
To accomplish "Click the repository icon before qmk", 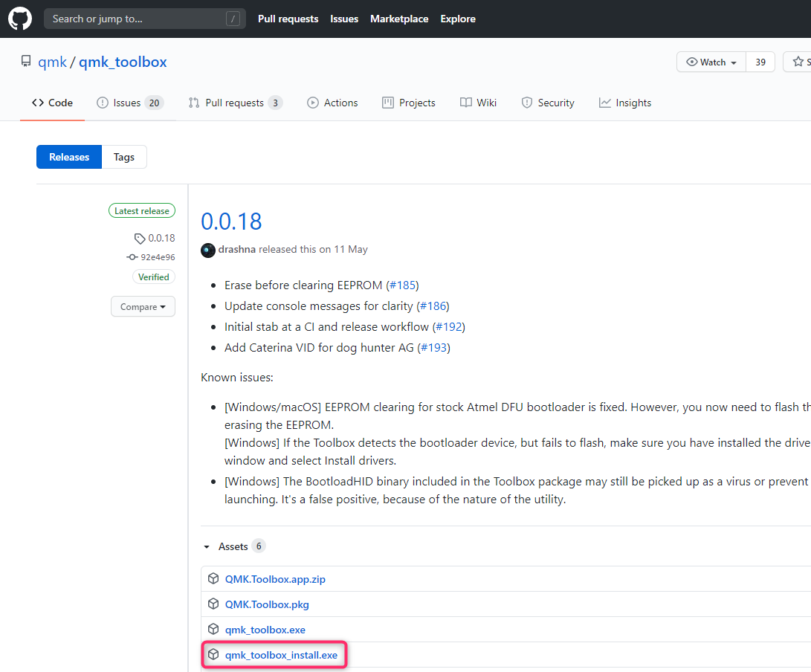I will [x=26, y=62].
